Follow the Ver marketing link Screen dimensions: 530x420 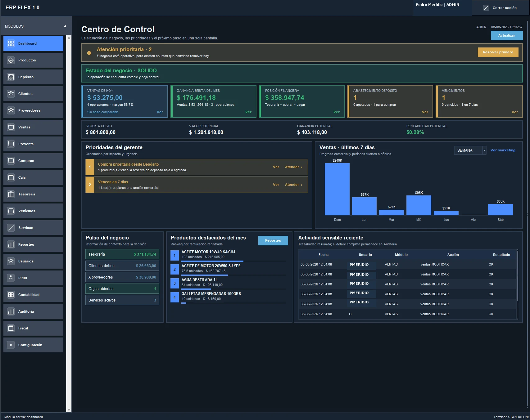pos(503,150)
